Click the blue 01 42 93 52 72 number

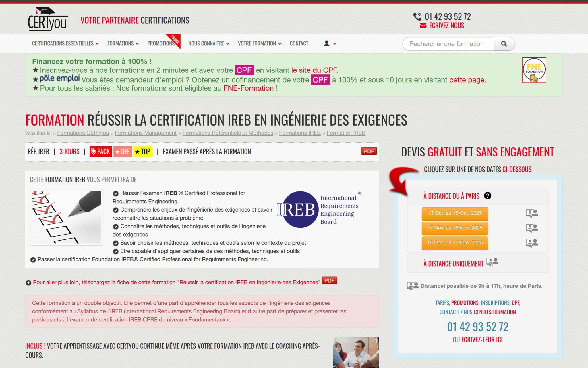pos(477,327)
